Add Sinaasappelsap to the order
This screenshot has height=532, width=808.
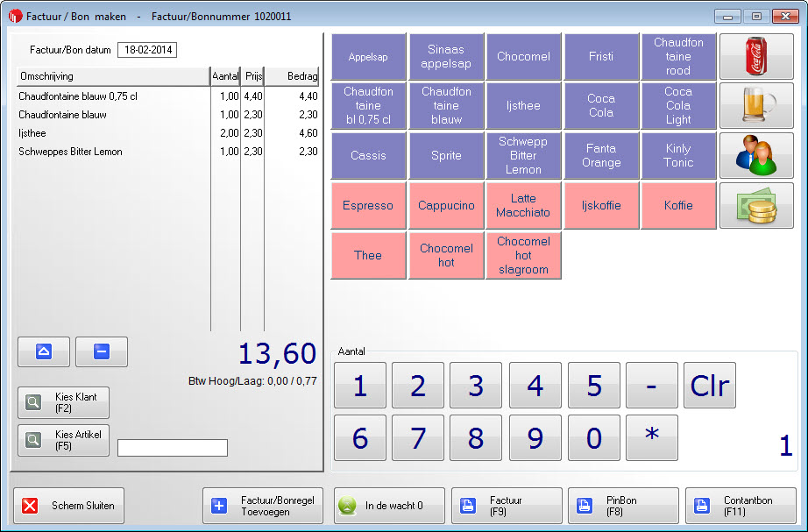[x=446, y=57]
